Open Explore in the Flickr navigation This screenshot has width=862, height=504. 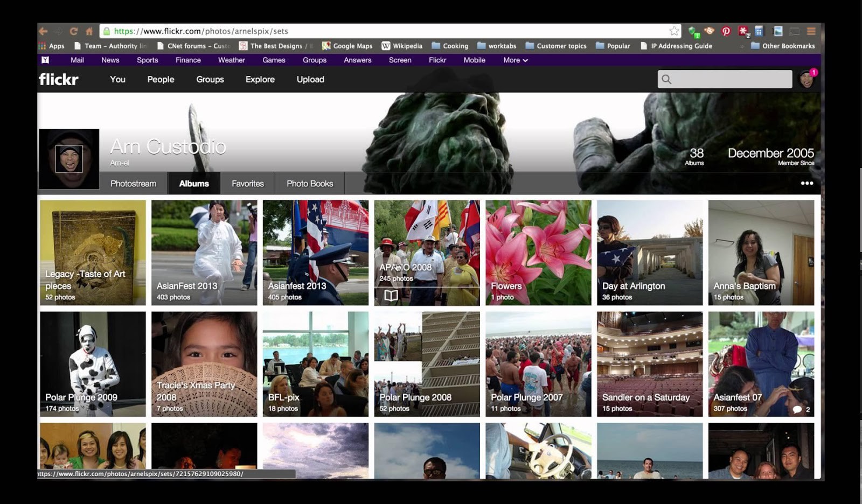[x=260, y=79]
